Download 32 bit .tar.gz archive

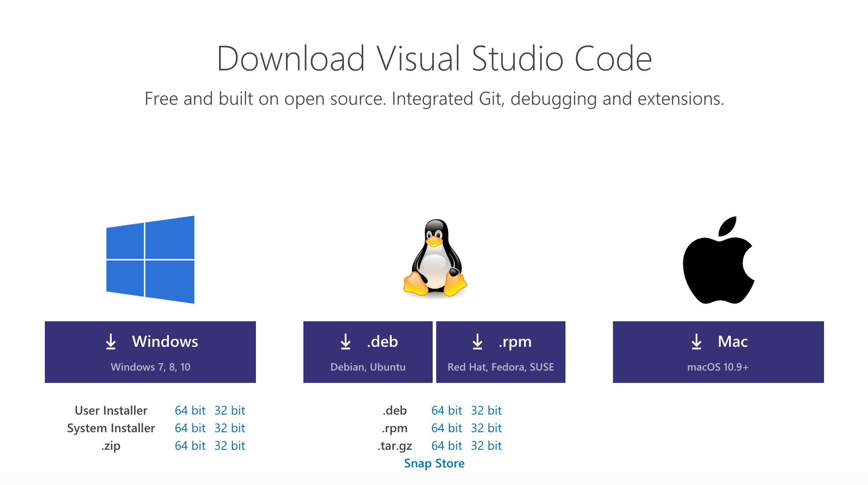pos(486,446)
